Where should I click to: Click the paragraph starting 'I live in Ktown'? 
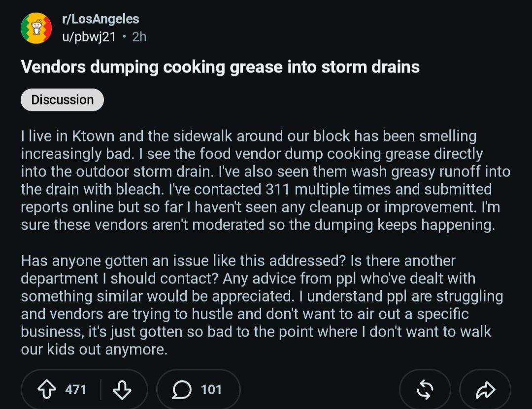[x=266, y=180]
